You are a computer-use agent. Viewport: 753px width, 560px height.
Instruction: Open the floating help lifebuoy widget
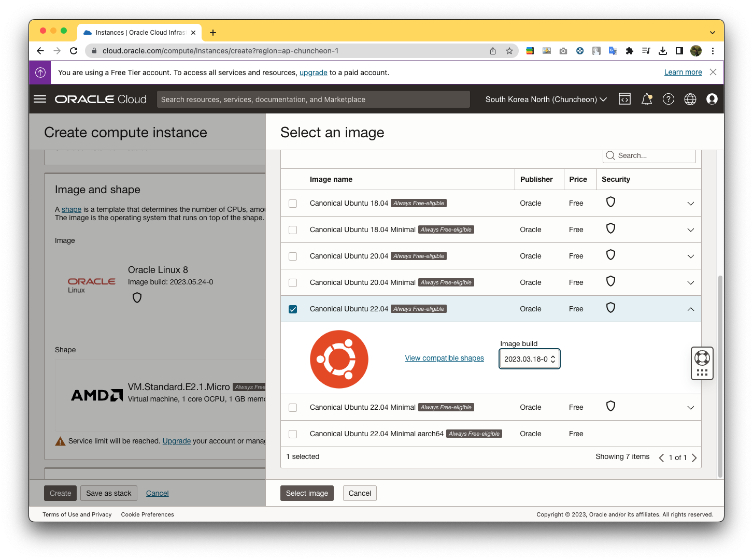pos(702,363)
